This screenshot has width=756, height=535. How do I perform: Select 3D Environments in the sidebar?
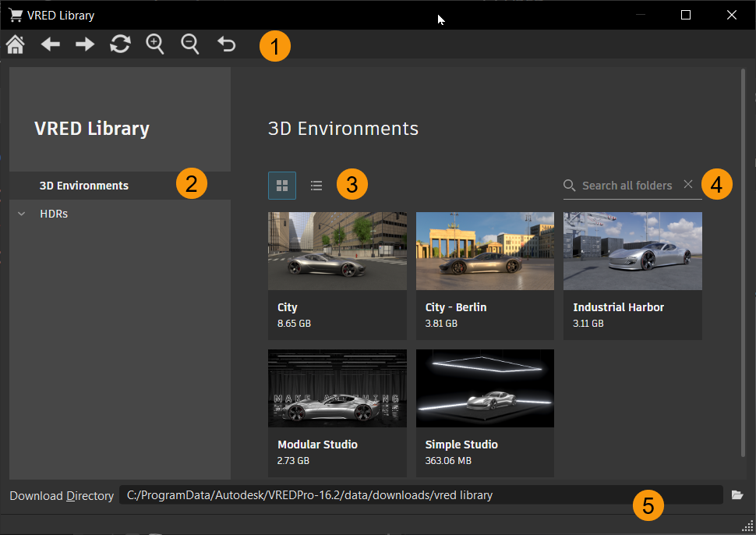pos(119,186)
